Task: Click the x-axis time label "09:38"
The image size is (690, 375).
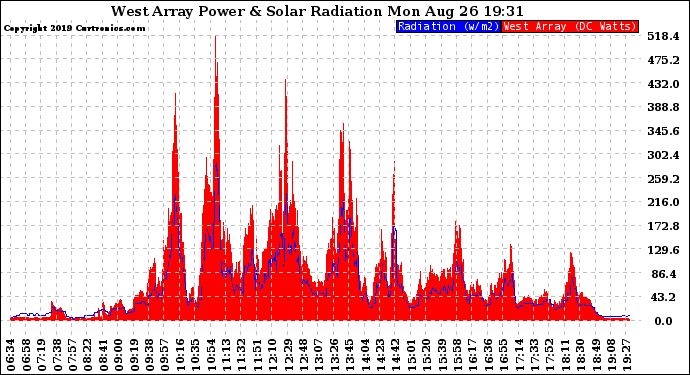Action: pyautogui.click(x=150, y=355)
